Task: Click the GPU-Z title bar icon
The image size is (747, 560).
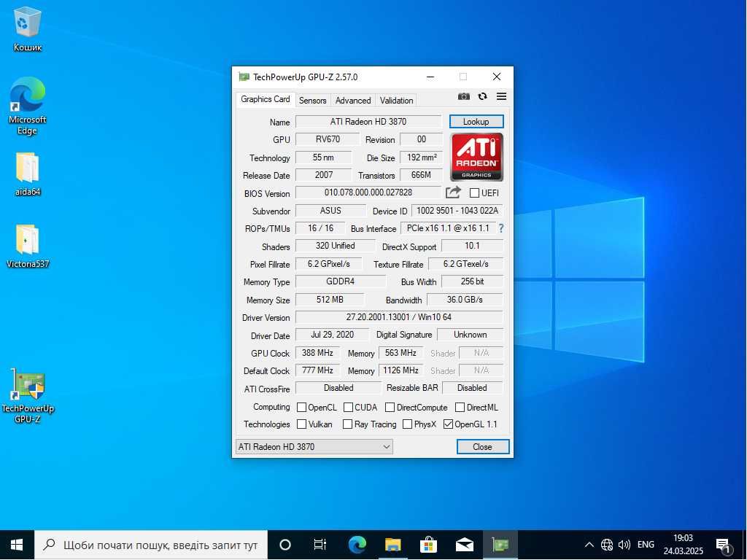Action: (x=244, y=77)
